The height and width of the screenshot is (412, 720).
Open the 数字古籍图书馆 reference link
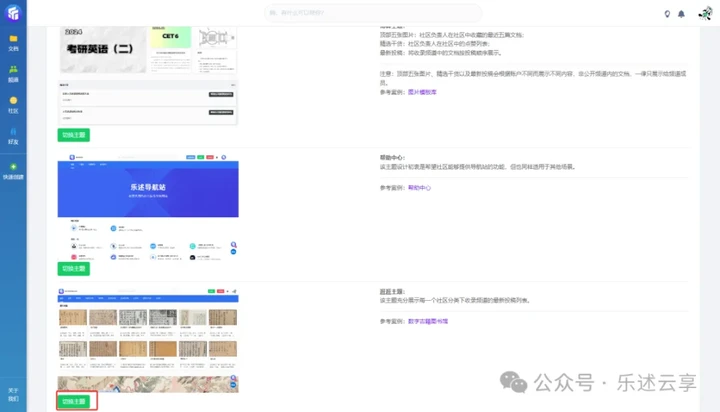(x=428, y=322)
